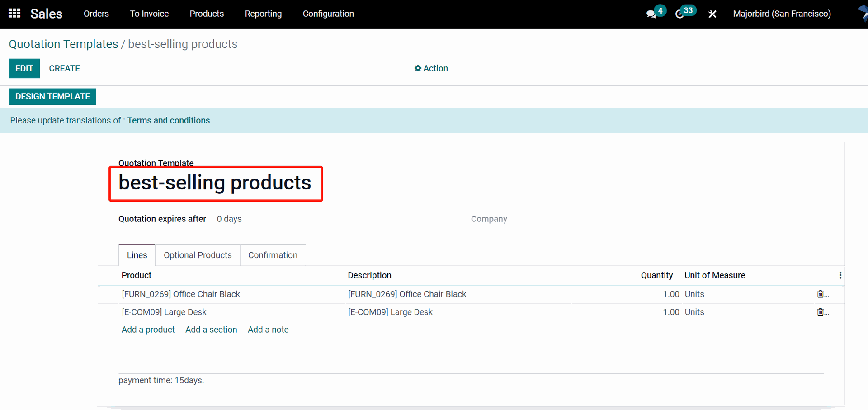Click the Terms and conditions translation link

pos(168,120)
